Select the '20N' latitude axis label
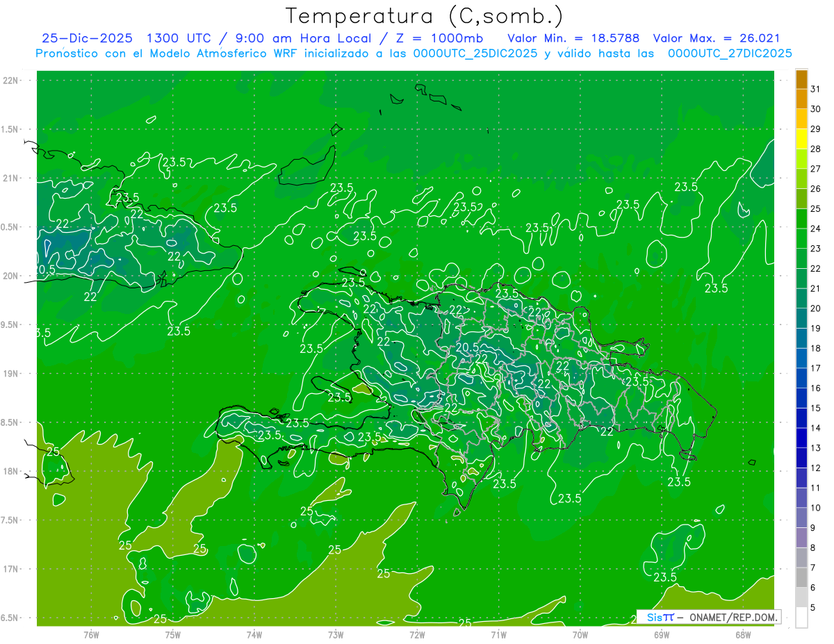 tap(10, 276)
